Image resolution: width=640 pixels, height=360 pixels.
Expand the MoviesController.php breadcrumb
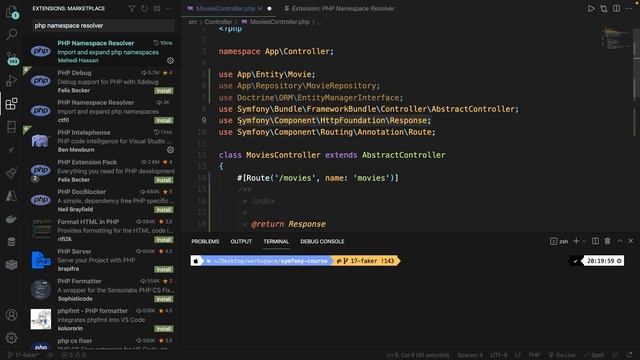280,22
